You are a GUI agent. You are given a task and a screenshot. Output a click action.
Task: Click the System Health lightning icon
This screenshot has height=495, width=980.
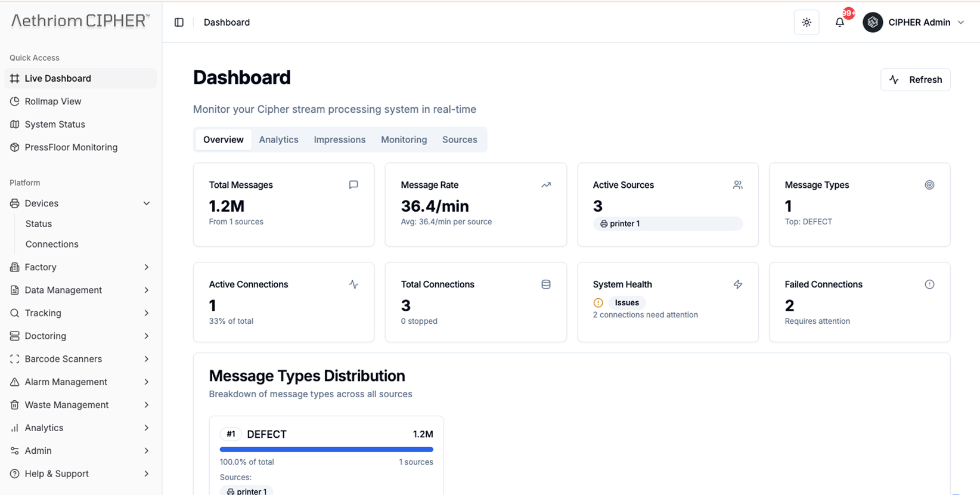(x=738, y=284)
